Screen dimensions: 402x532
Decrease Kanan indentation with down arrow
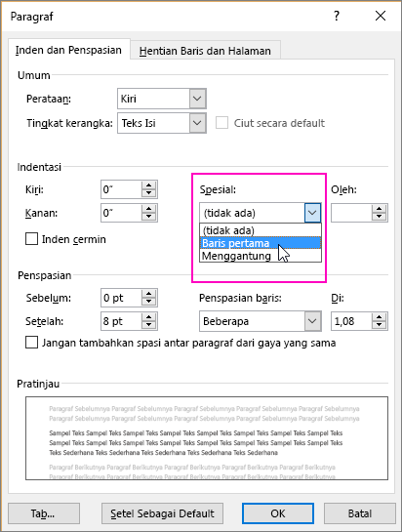pyautogui.click(x=148, y=217)
